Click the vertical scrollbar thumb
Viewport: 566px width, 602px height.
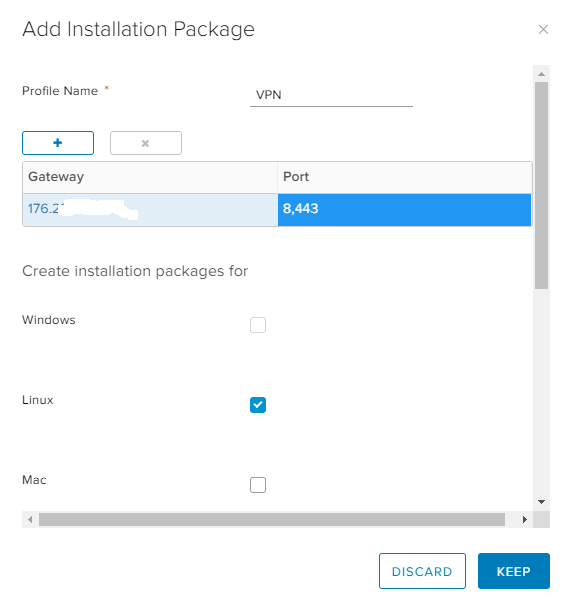[541, 185]
